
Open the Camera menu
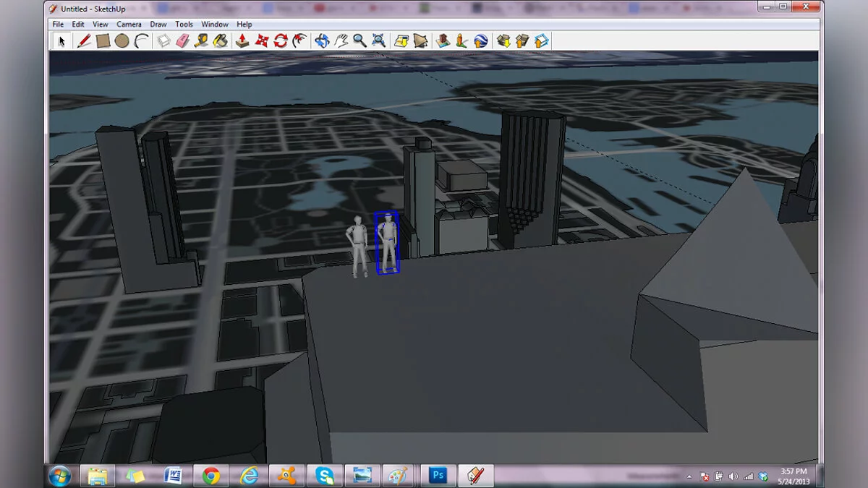pos(129,25)
